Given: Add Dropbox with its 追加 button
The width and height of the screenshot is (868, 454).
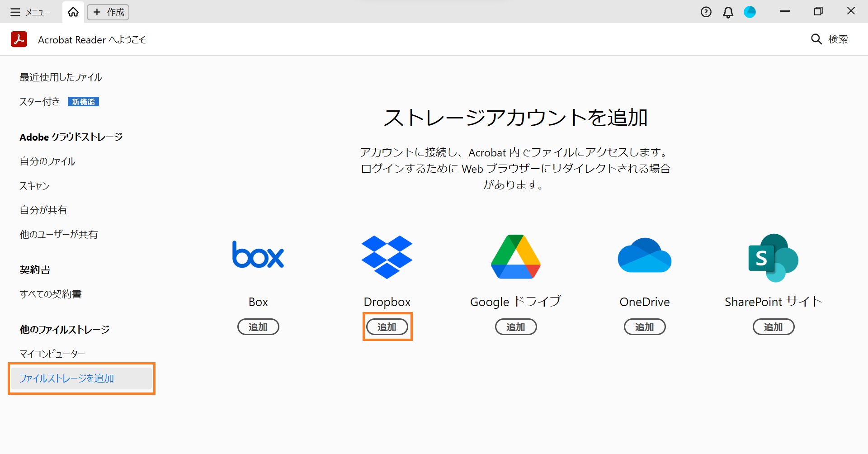Looking at the screenshot, I should click(x=387, y=326).
